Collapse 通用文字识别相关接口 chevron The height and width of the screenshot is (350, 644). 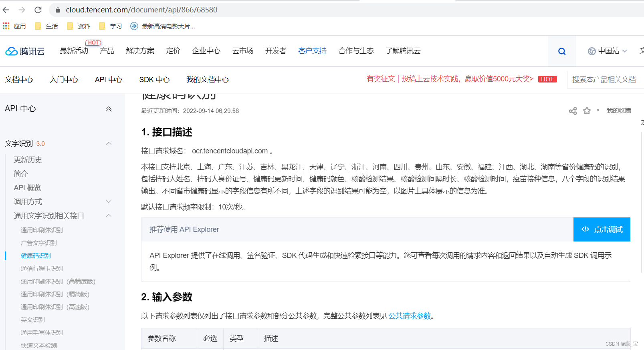pos(109,215)
